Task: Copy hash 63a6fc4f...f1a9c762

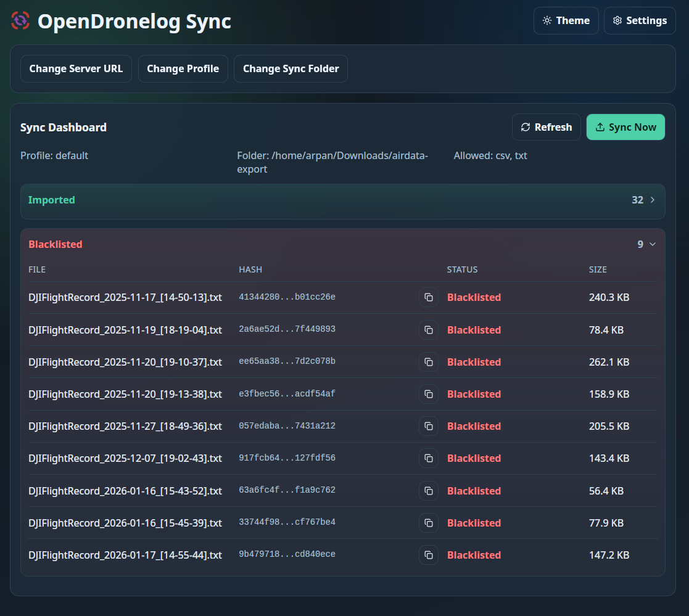Action: 429,491
